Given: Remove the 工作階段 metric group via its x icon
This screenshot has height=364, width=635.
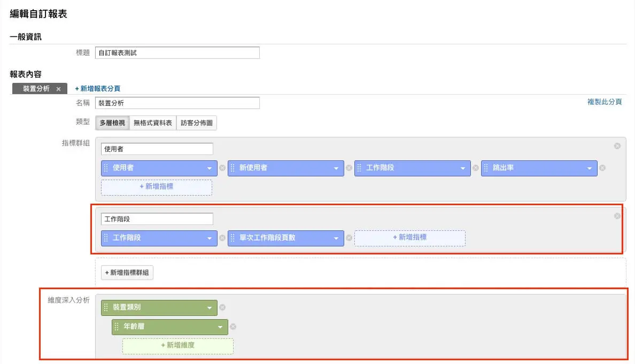Looking at the screenshot, I should pos(617,216).
